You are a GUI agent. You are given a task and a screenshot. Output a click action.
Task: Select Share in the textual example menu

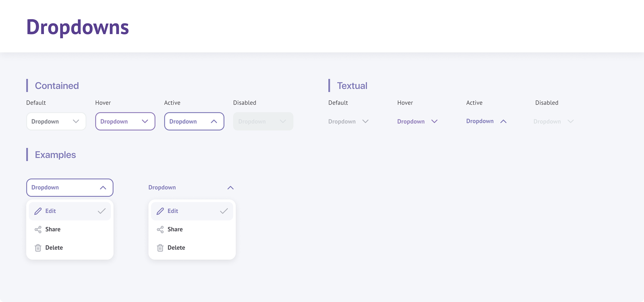(x=192, y=230)
